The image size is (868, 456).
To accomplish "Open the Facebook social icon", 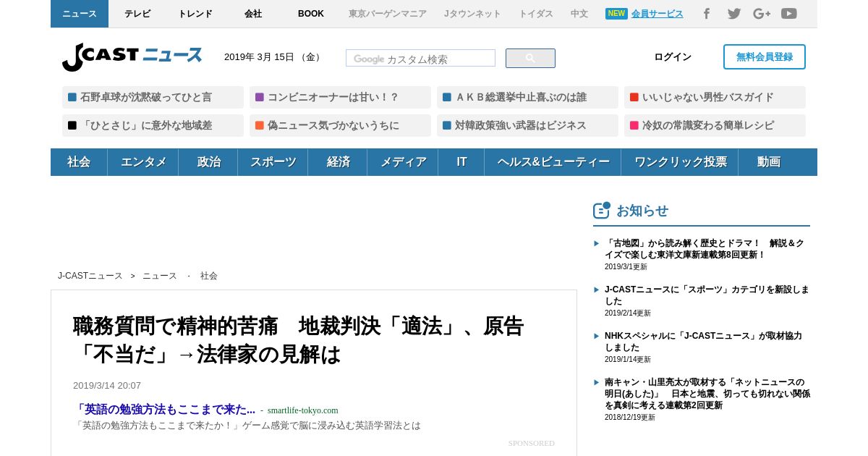I will pos(707,14).
